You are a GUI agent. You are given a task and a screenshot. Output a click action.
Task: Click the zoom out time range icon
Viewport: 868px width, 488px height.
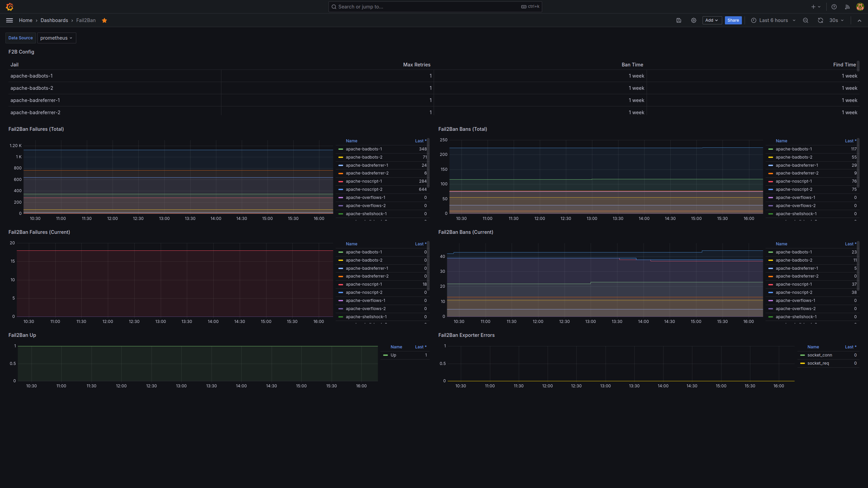[806, 20]
